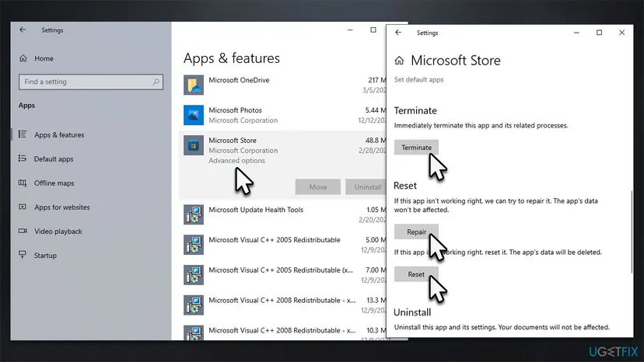Click the Apps for websites sidebar icon
Viewport: 644px width, 362px height.
point(23,207)
